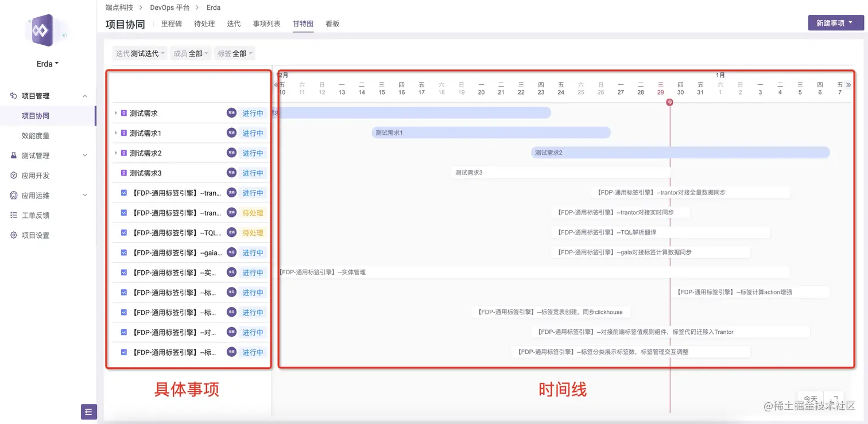
Task: Click the 端点科技 breadcrumb link
Action: coord(119,7)
